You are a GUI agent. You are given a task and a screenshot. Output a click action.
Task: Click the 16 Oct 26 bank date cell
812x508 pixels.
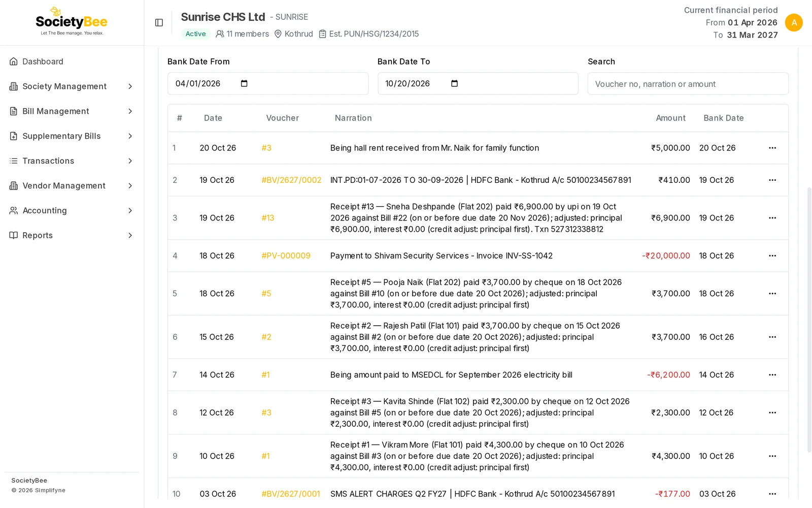pos(716,337)
